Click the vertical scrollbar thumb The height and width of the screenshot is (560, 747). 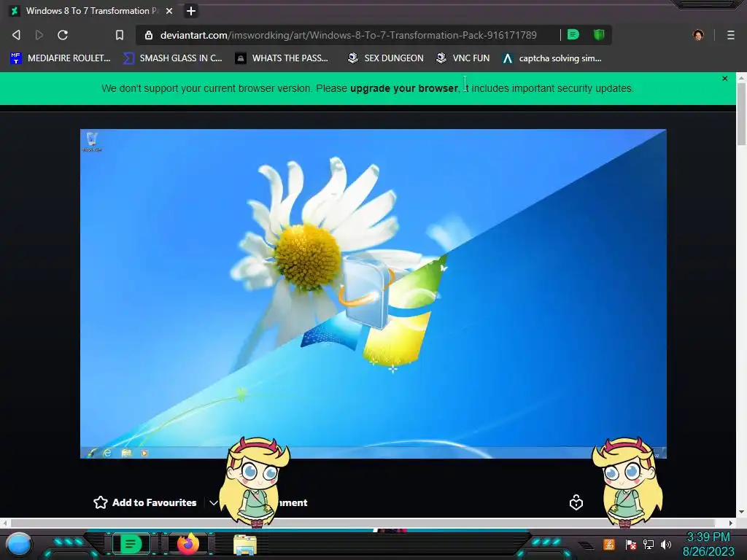741,114
